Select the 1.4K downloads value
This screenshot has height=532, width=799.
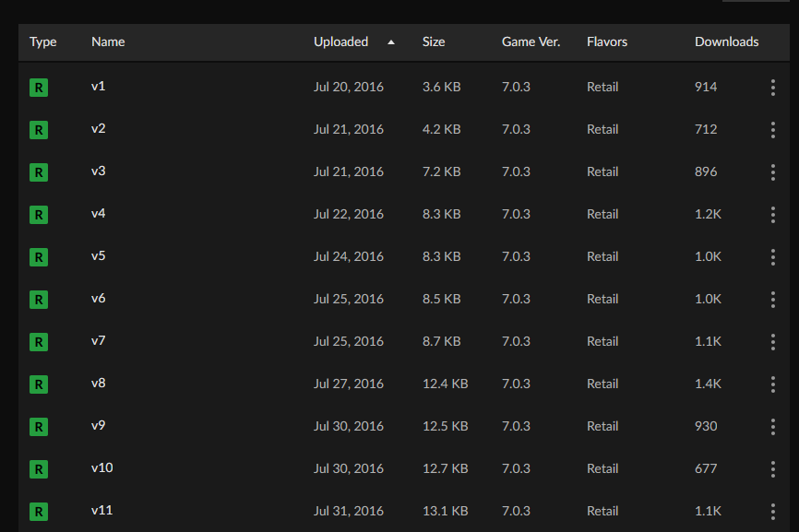[708, 384]
